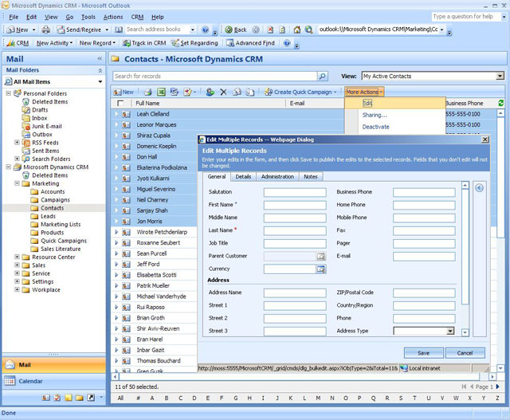Open the New Activity dropdown
This screenshot has height=420, width=510.
click(x=54, y=43)
